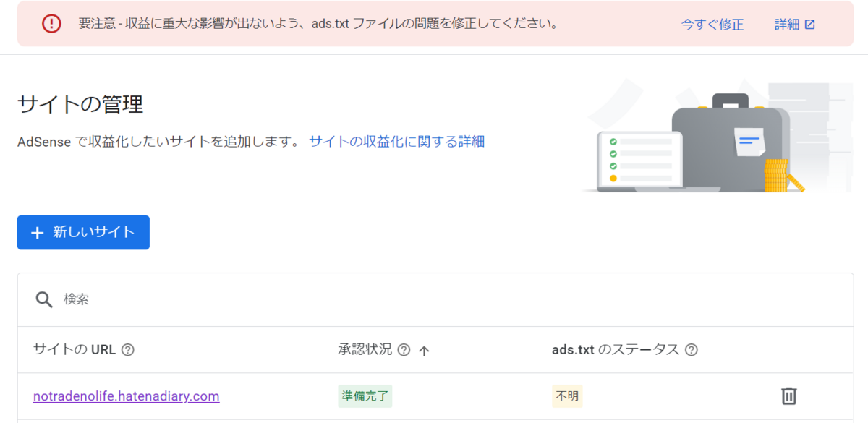Open help icon next to 承認状況
Image resolution: width=868 pixels, height=423 pixels.
(404, 350)
